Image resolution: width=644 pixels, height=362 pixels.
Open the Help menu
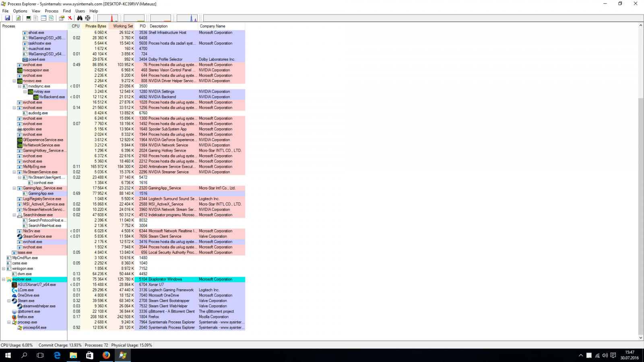94,11
